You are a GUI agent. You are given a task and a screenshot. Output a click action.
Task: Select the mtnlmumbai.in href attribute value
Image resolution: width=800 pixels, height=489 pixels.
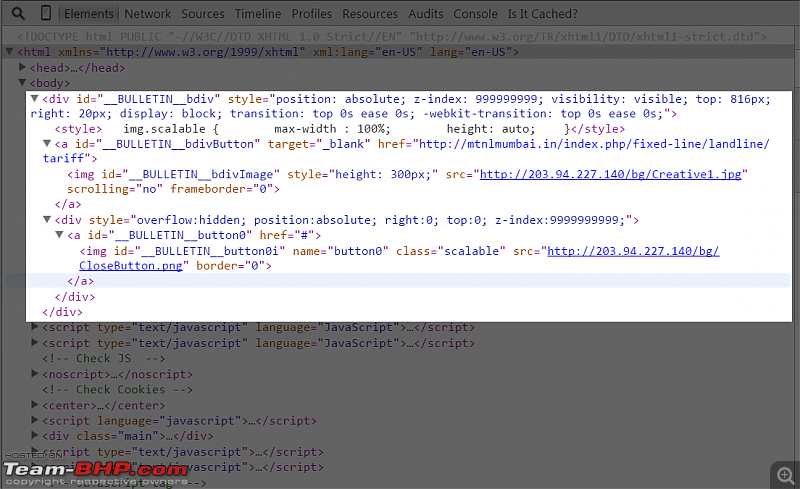pyautogui.click(x=406, y=151)
